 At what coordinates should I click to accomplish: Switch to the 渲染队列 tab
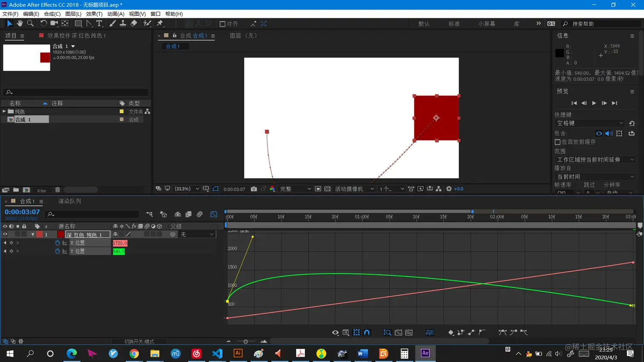click(x=69, y=201)
